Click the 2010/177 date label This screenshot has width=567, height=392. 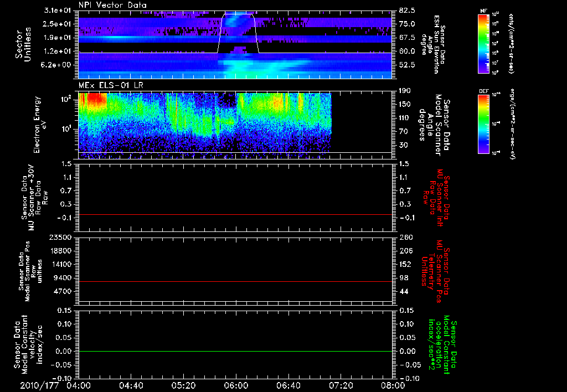(39, 385)
